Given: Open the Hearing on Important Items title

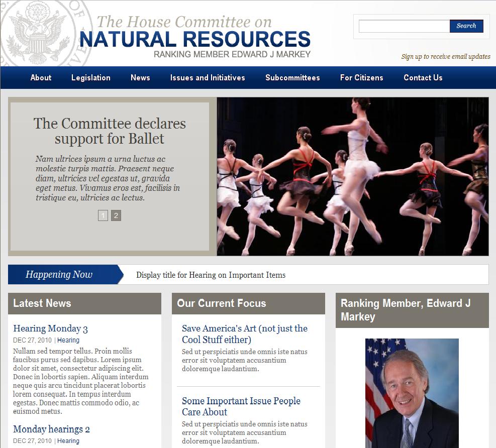Looking at the screenshot, I should [x=211, y=275].
